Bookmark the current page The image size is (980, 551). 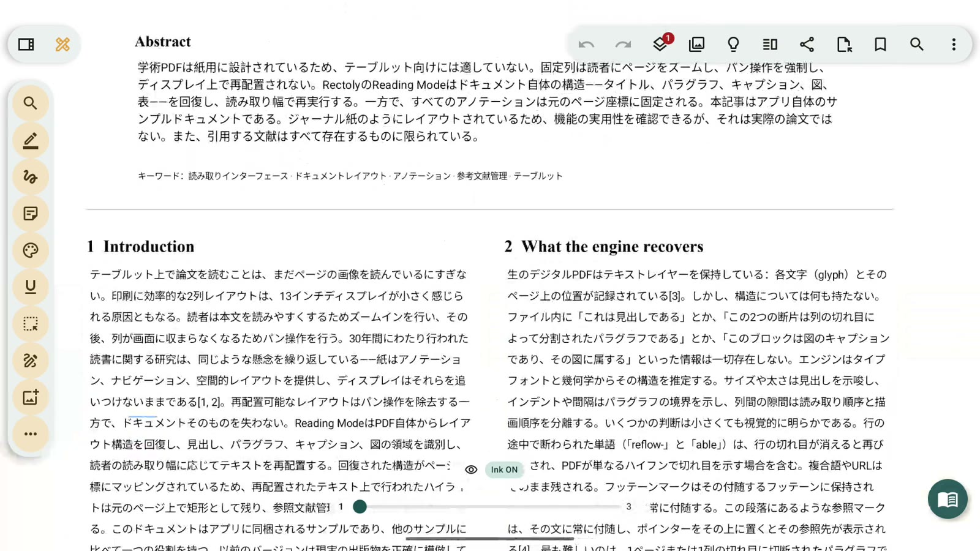click(x=880, y=44)
